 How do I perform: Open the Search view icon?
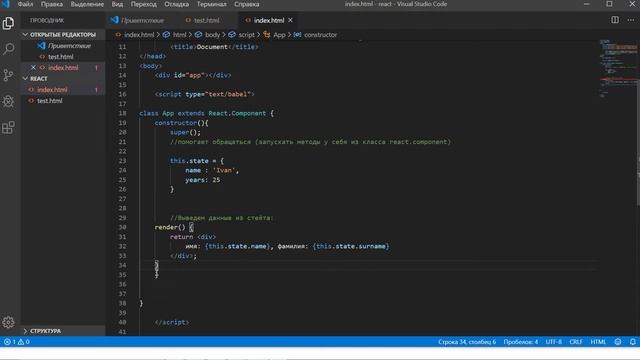click(x=8, y=49)
